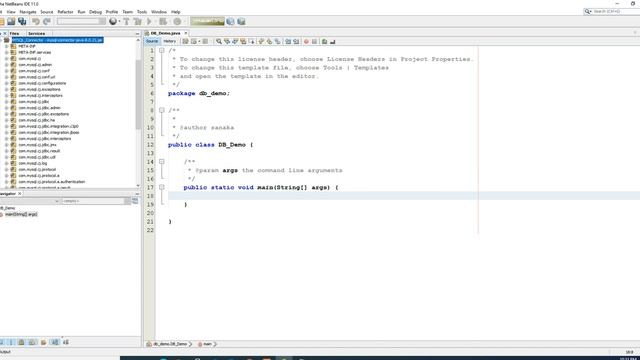Click the main breadcrumb item
The image size is (640, 360).
click(207, 344)
